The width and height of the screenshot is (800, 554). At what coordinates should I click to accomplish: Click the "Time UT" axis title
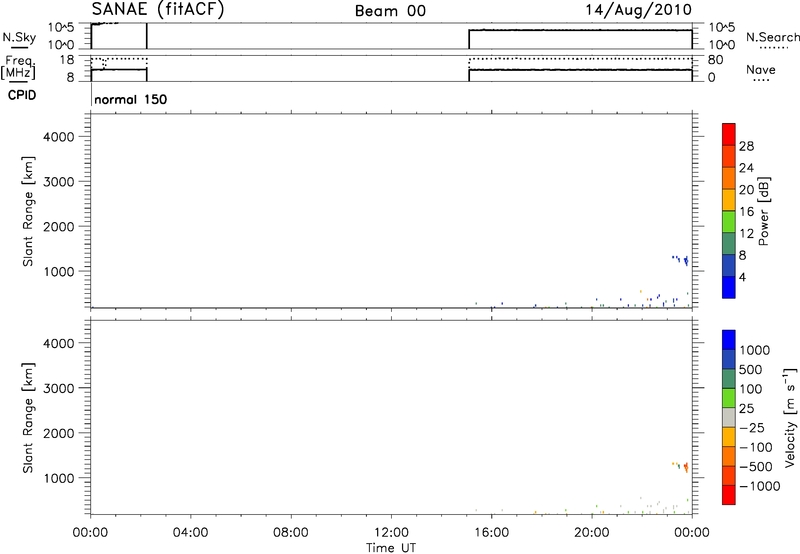[x=391, y=548]
